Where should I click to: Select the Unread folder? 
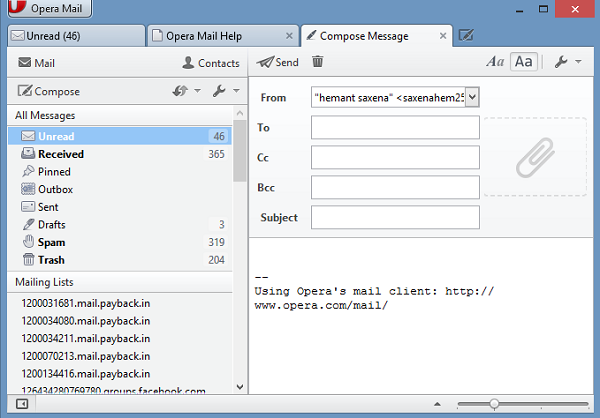point(120,136)
